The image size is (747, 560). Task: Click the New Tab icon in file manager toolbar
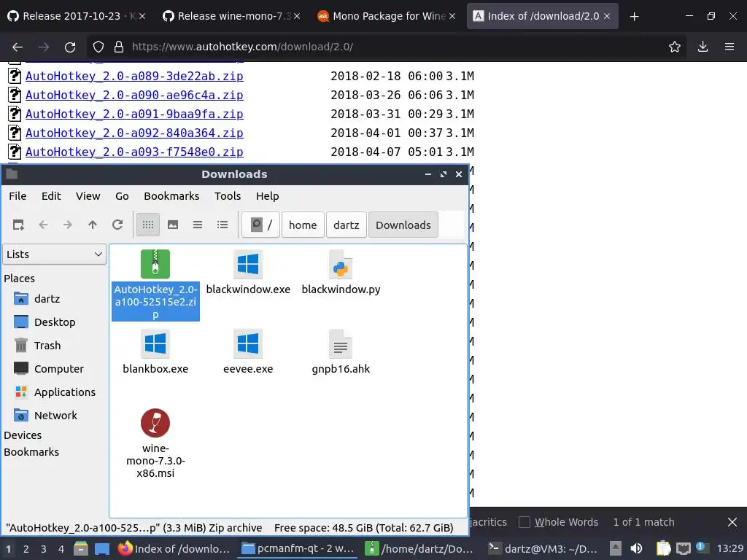18,225
